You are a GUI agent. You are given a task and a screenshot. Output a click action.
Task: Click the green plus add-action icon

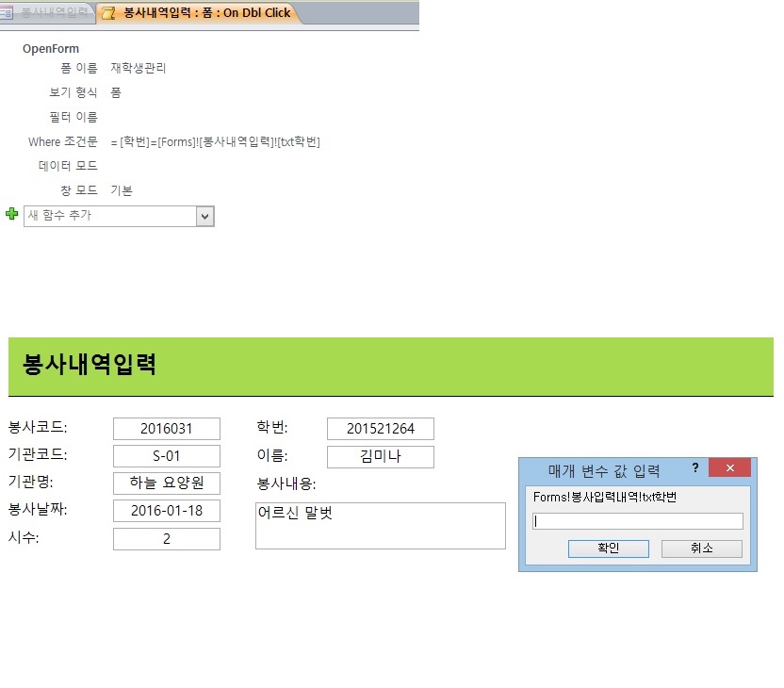pyautogui.click(x=11, y=215)
